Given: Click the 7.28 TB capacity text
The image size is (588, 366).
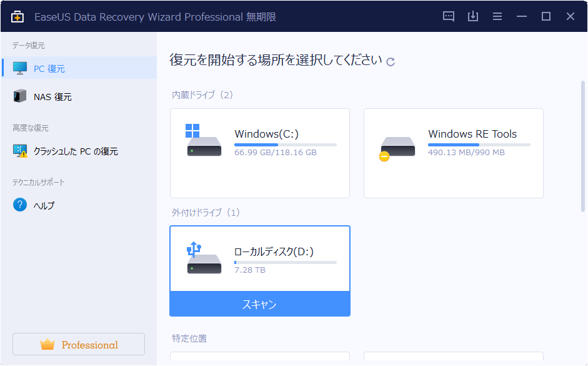Looking at the screenshot, I should click(250, 270).
